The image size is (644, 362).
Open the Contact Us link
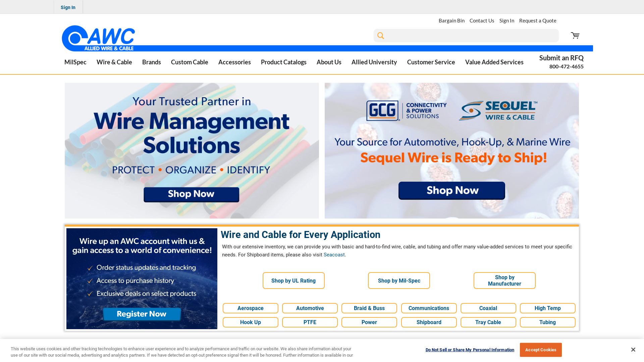tap(482, 20)
